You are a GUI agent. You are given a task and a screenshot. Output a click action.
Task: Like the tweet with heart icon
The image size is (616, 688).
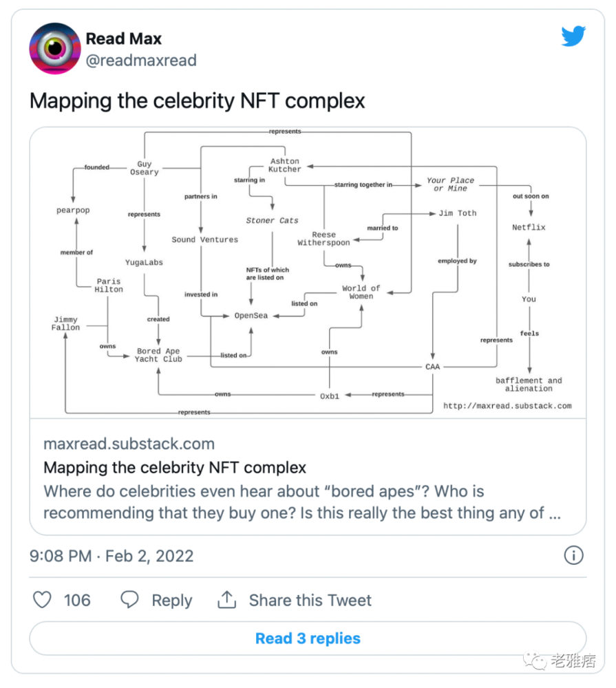[43, 600]
